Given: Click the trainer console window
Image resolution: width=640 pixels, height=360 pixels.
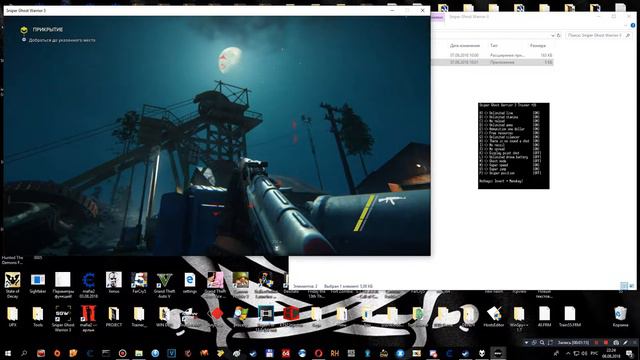Looking at the screenshot, I should point(513,146).
